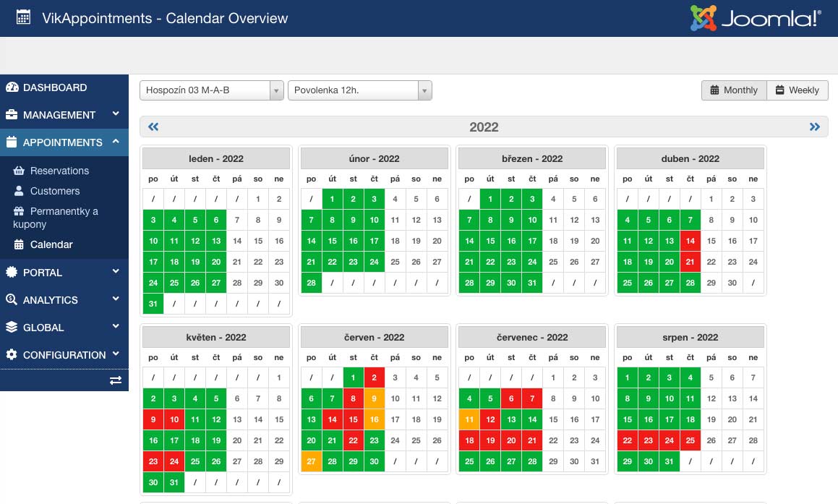Click the Appointments calendar icon in sidebar
Viewport: 838px width, 504px height.
tap(12, 142)
